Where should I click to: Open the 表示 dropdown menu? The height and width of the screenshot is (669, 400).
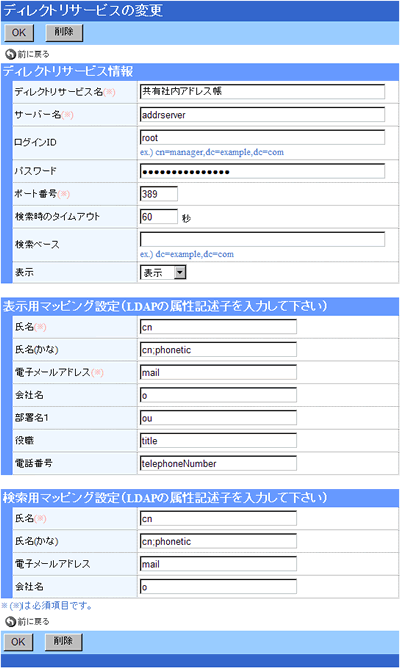pyautogui.click(x=163, y=272)
